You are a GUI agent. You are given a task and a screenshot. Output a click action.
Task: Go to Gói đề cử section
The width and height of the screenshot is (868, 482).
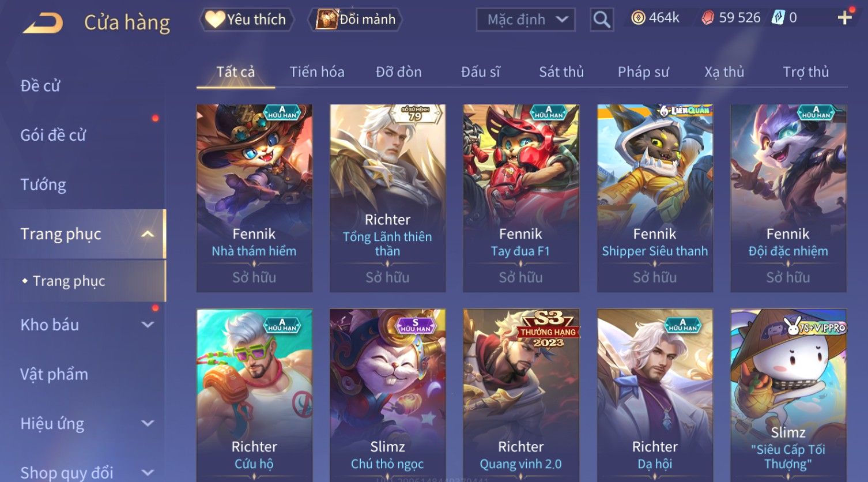coord(53,135)
